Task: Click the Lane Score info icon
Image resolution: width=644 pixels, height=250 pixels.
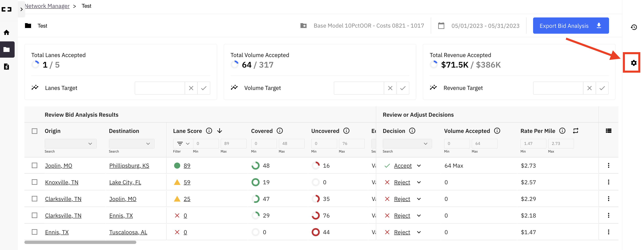Action: tap(209, 131)
